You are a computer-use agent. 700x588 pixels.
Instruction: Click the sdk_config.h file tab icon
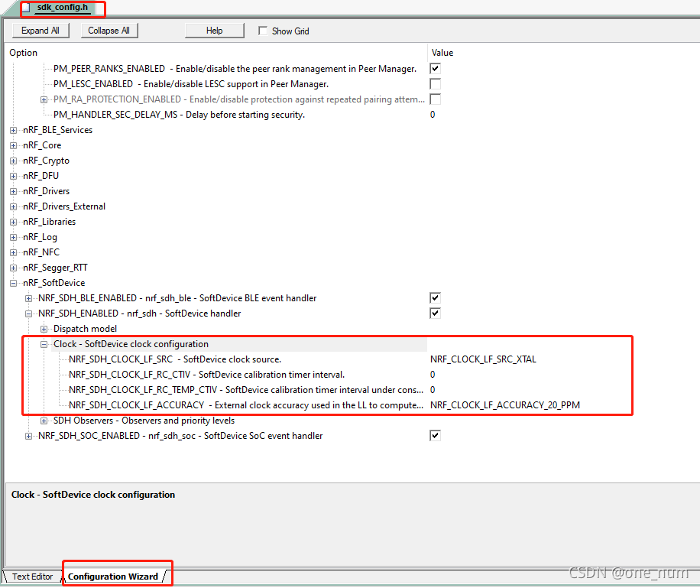pos(26,8)
